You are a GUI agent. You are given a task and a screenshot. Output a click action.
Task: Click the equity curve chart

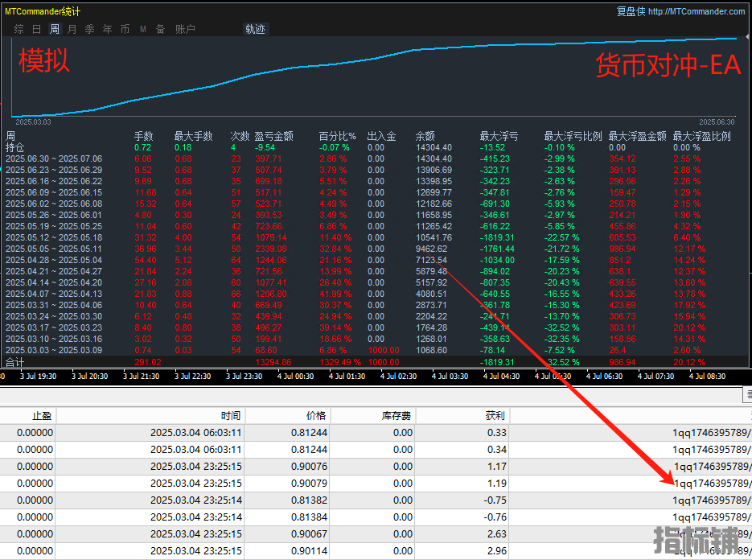374,76
